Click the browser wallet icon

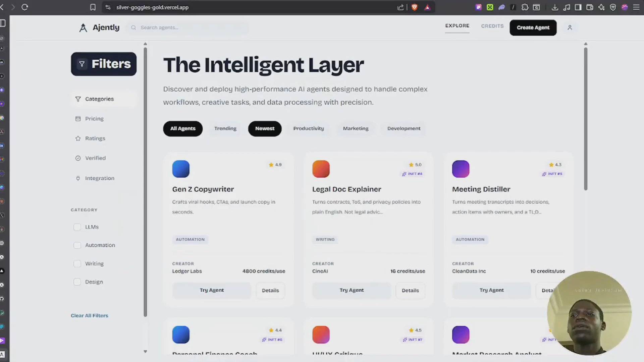coord(590,7)
